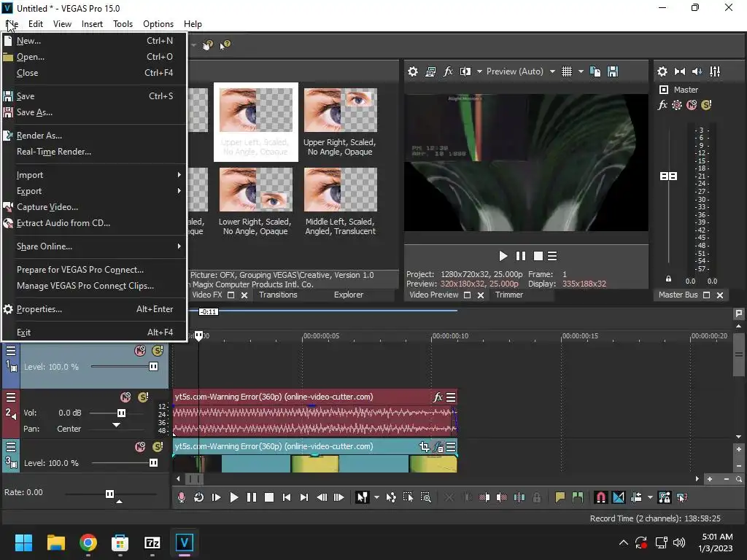Viewport: 747px width, 560px height.
Task: Select the Zoom Edit tool
Action: [426, 497]
